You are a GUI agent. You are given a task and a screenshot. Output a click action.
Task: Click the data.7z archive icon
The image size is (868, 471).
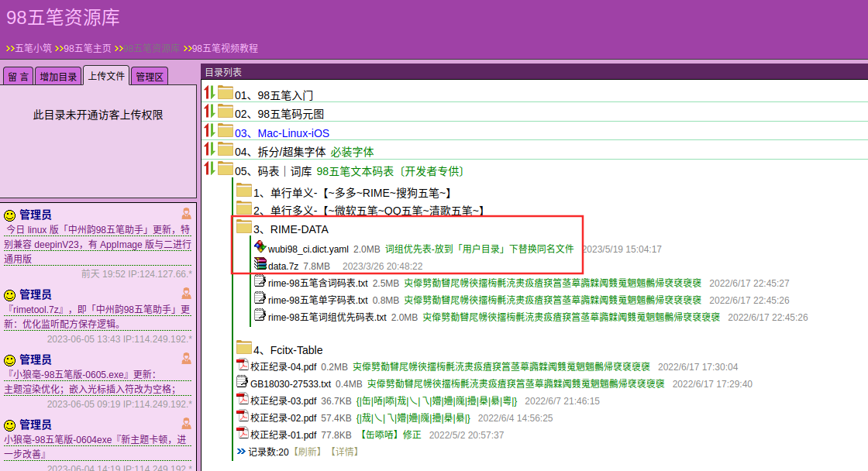coord(261,264)
